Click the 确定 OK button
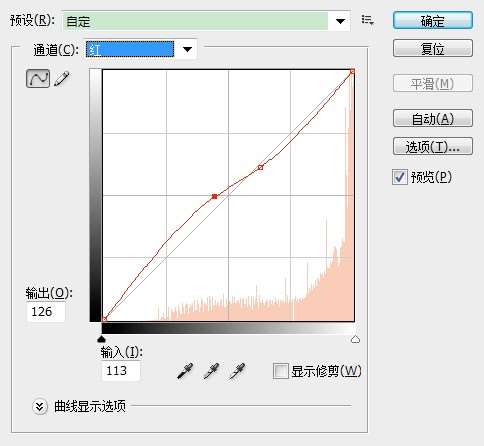This screenshot has width=484, height=446. [x=433, y=21]
